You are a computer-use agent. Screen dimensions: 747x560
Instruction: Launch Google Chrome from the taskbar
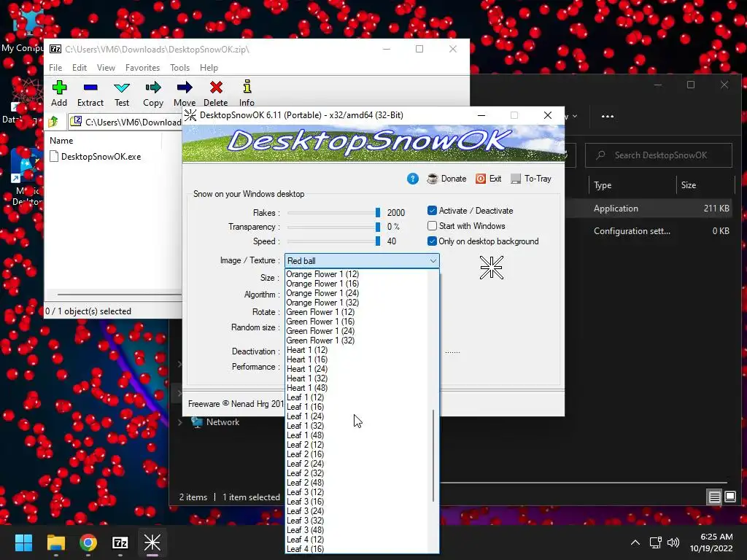[x=88, y=542]
